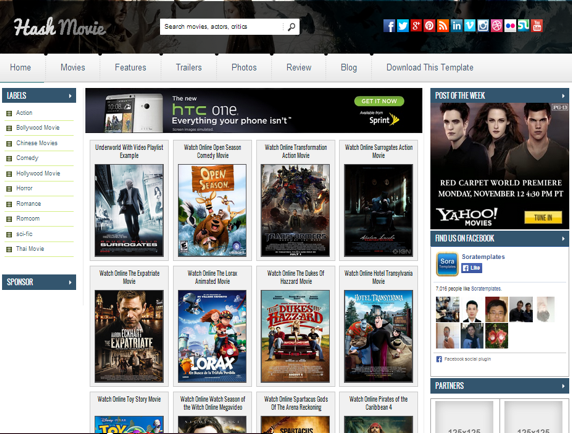Like Soratemplates with Facebook Like button
Screen dimensions: 572x434
coord(472,268)
